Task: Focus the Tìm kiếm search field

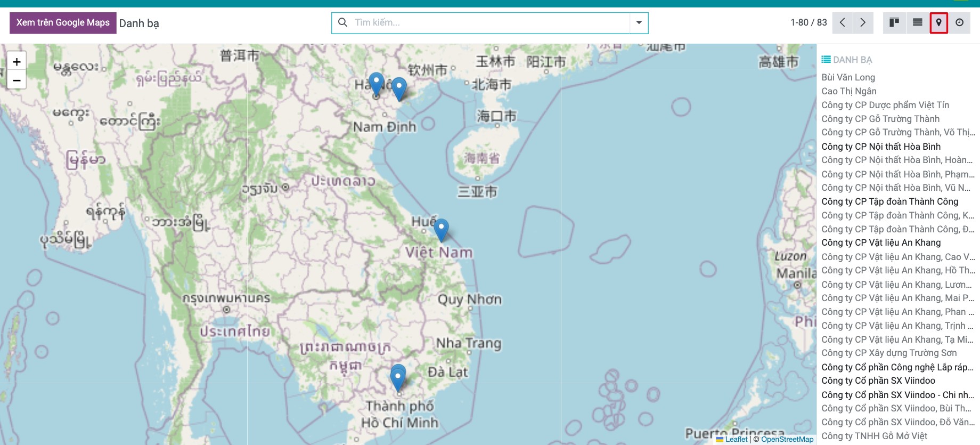Action: 490,22
